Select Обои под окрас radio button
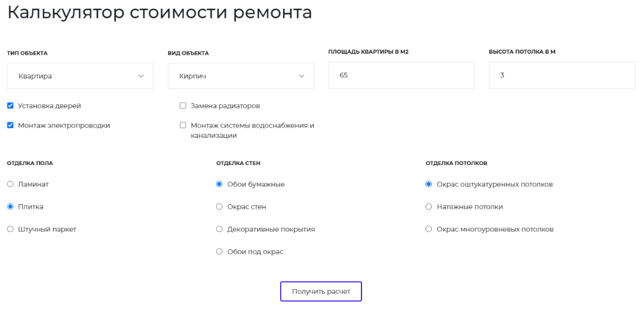Image resolution: width=644 pixels, height=311 pixels. click(x=219, y=252)
